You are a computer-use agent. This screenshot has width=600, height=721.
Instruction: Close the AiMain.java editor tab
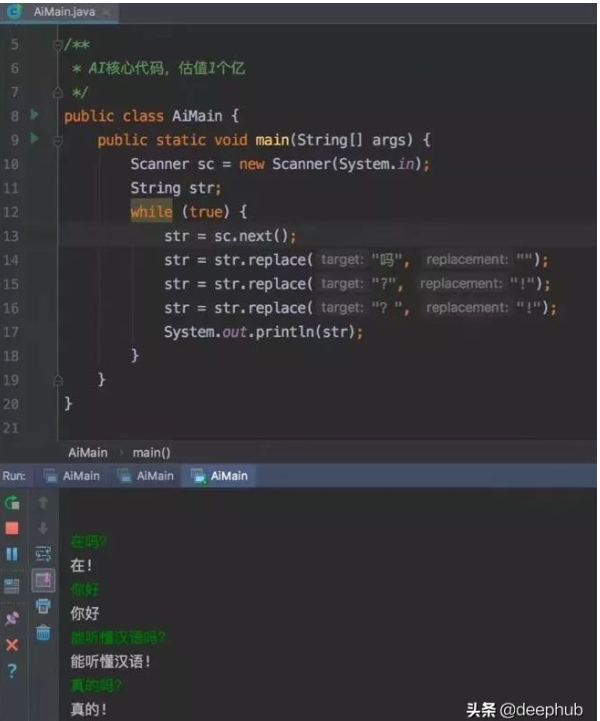[x=107, y=12]
